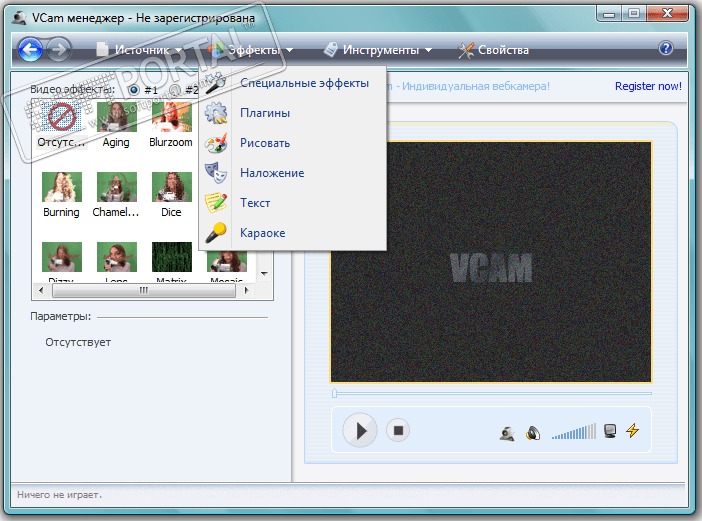This screenshot has width=702, height=521.
Task: Click the webcam icon in player controls
Action: tap(507, 433)
